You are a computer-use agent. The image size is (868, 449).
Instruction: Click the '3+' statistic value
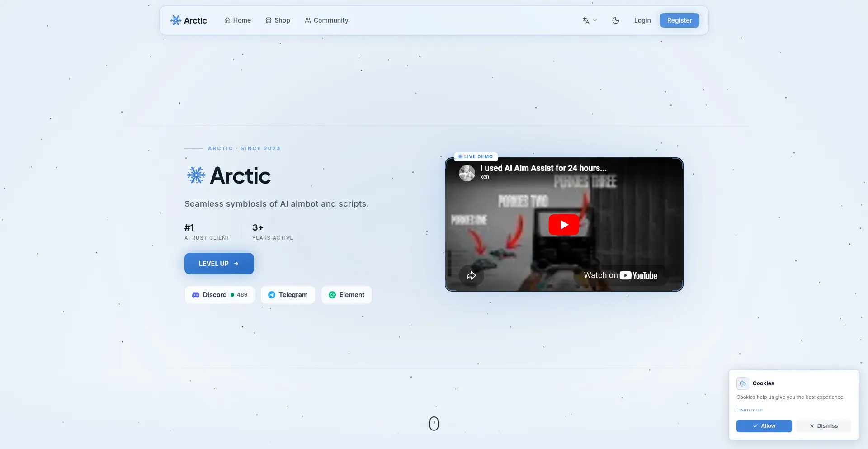(258, 227)
